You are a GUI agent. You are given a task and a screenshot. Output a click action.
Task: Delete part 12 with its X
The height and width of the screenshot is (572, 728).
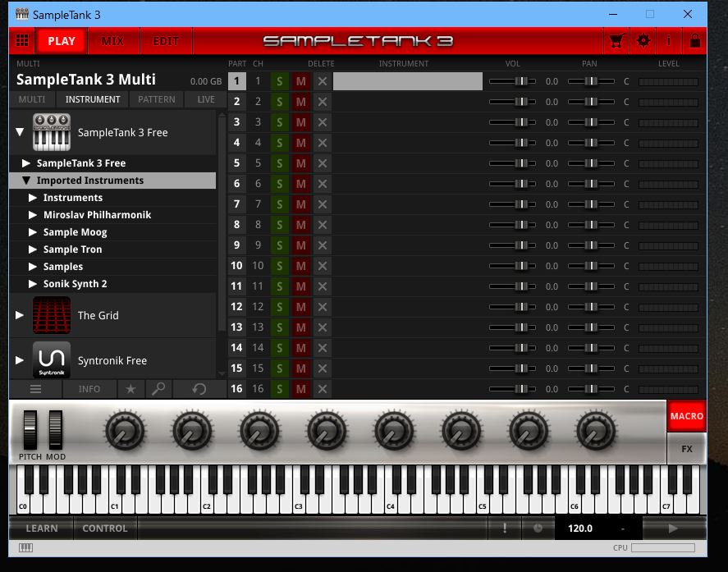323,307
